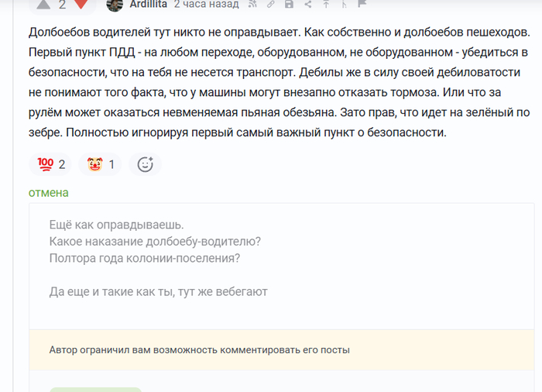Viewport: 542px width, 392px height.
Task: Jump to parent comment with up-arrow icon
Action: point(326,4)
